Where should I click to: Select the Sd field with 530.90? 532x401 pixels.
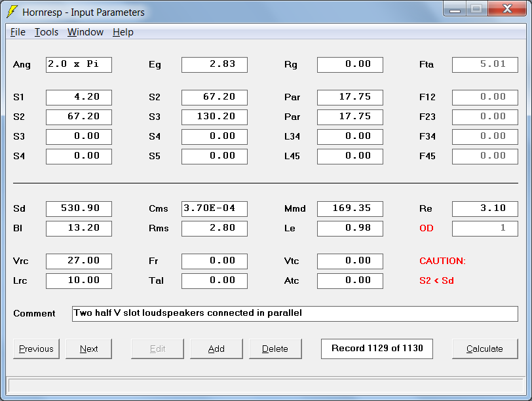tap(79, 208)
